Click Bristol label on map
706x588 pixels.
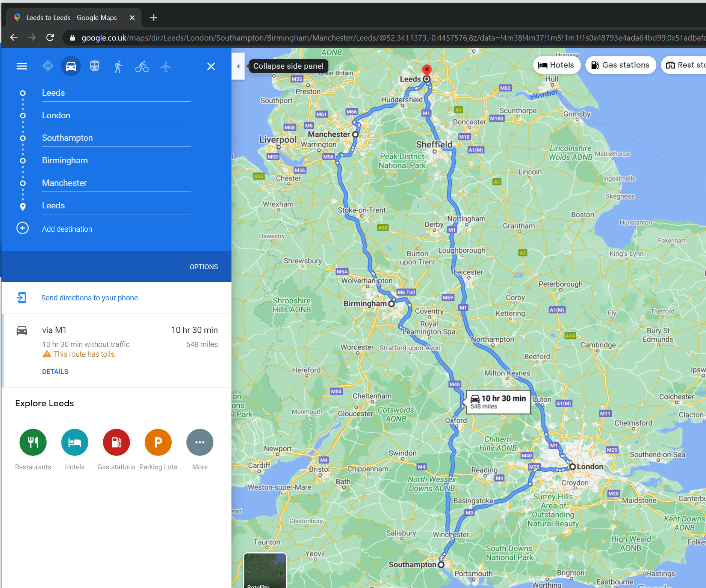pos(319,469)
